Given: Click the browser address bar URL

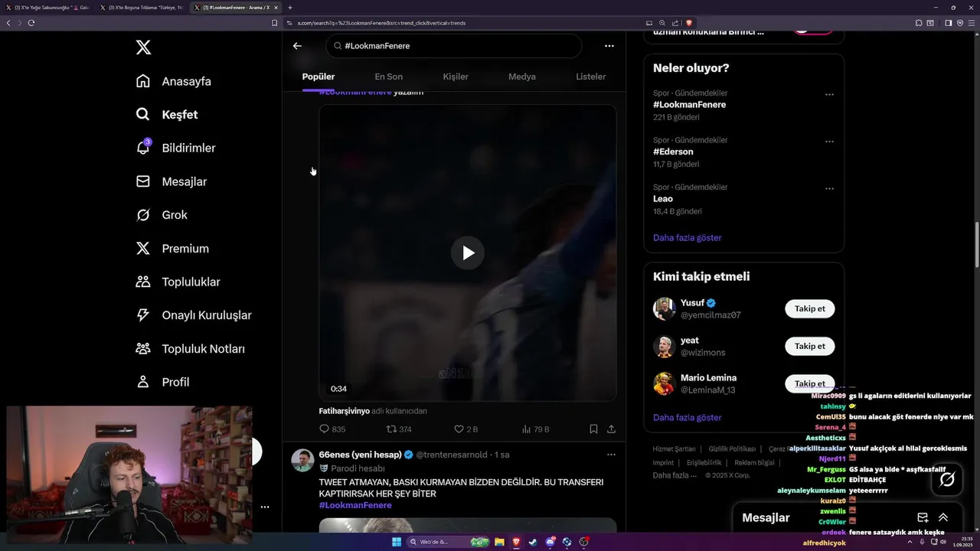Looking at the screenshot, I should coord(381,23).
